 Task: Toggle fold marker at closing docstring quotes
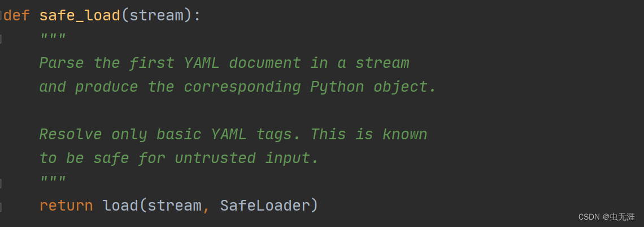pos(2,182)
